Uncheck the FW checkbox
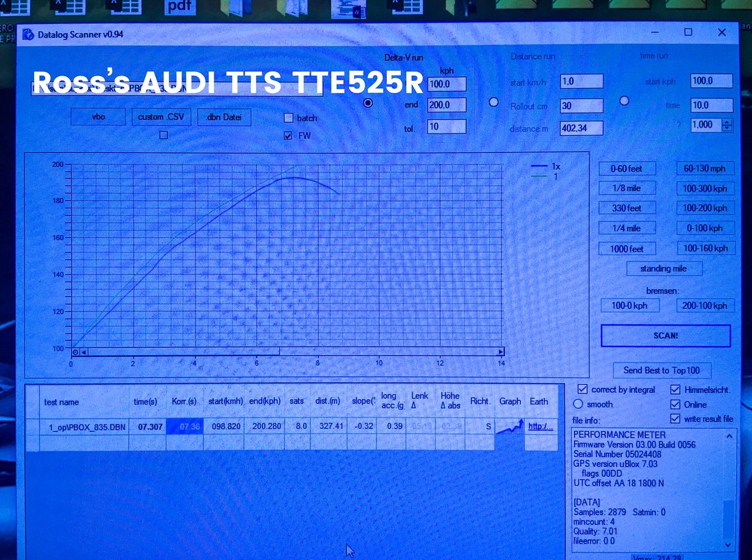Viewport: 752px width, 560px height. (288, 135)
